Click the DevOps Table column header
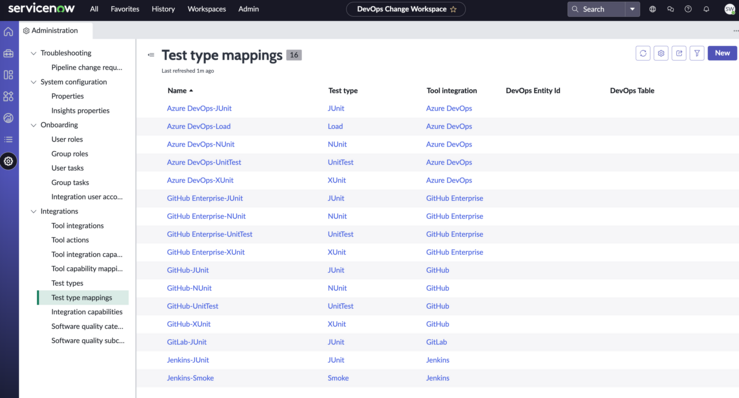The image size is (739, 398). [x=632, y=91]
